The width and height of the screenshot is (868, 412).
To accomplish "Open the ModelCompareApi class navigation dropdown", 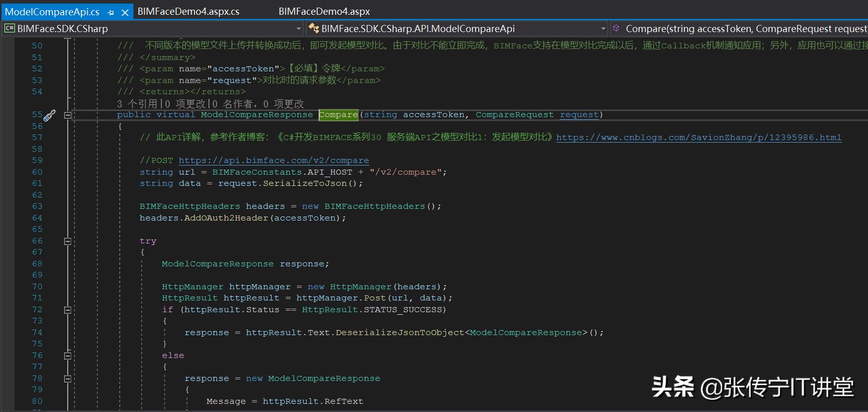I will click(603, 29).
